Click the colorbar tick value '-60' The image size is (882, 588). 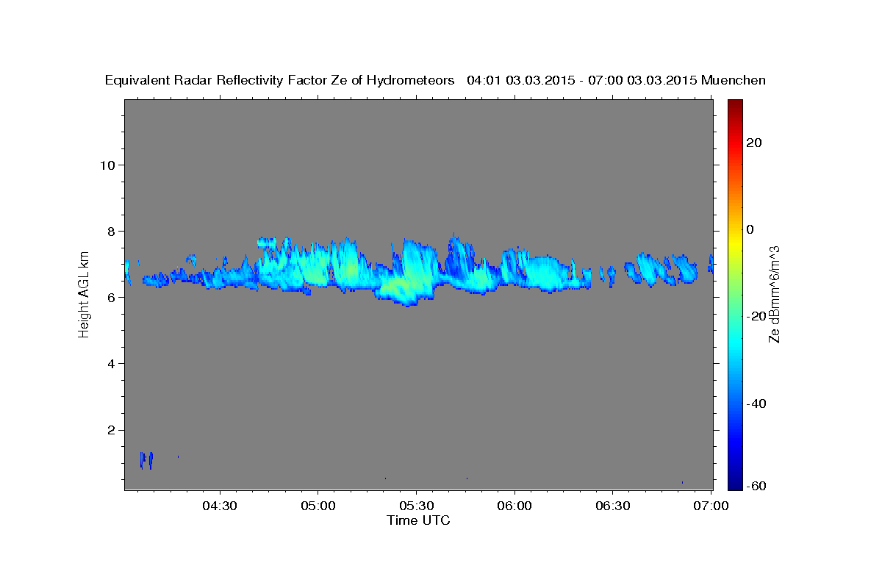(756, 486)
